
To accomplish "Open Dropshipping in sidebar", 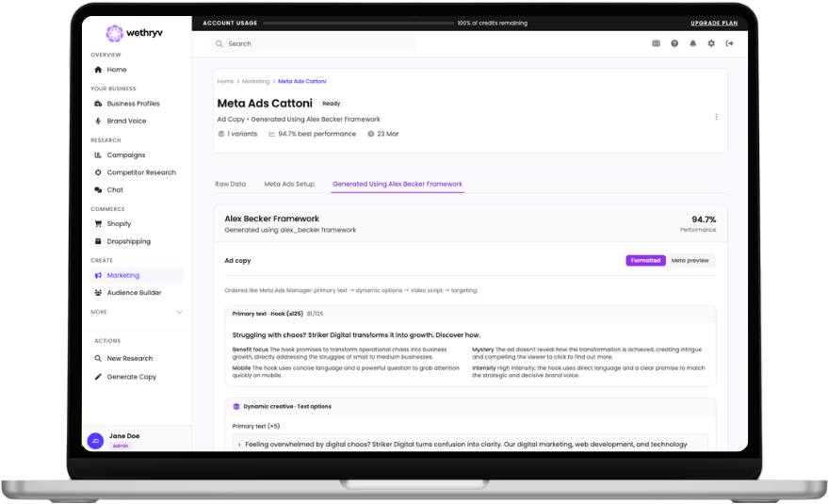I will [x=122, y=241].
